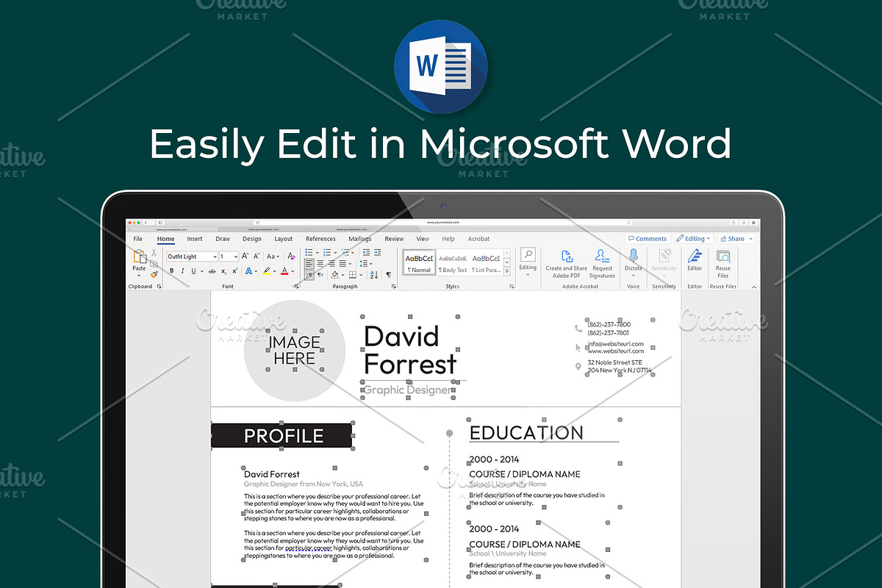Expand the Styles gallery more arrow
Viewport: 882px width, 588px height.
pos(507,272)
